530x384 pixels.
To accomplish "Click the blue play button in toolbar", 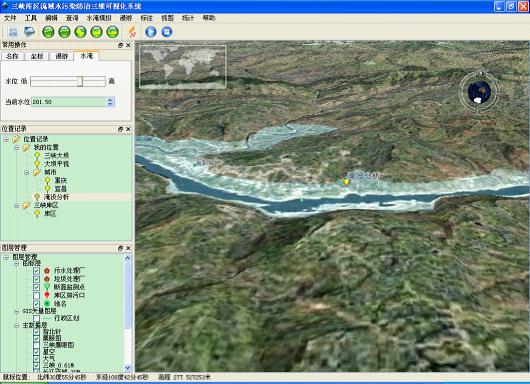I will (150, 32).
